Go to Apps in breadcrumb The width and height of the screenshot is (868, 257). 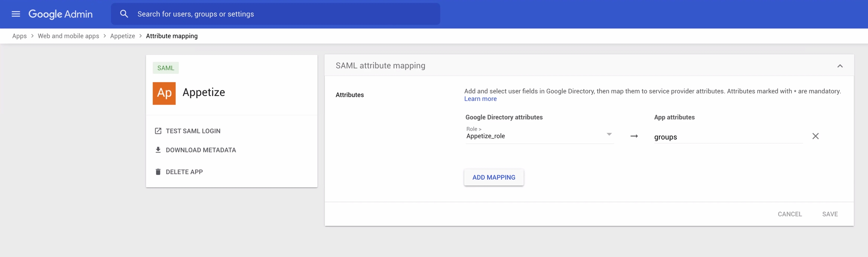[19, 36]
